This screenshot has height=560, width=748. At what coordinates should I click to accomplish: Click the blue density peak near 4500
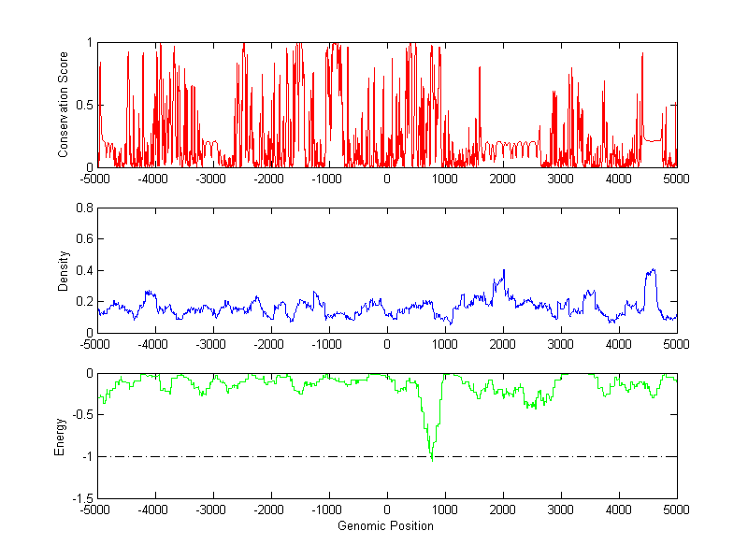click(x=651, y=271)
